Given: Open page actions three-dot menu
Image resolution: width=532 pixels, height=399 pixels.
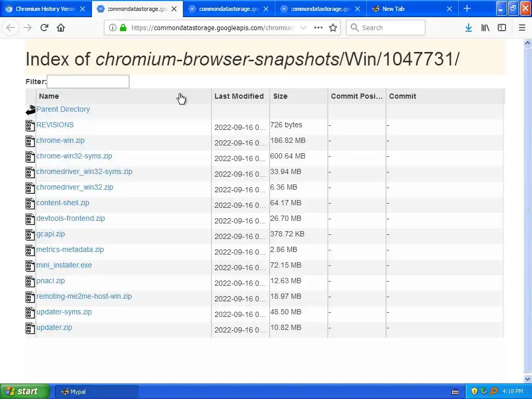Looking at the screenshot, I should [318, 28].
